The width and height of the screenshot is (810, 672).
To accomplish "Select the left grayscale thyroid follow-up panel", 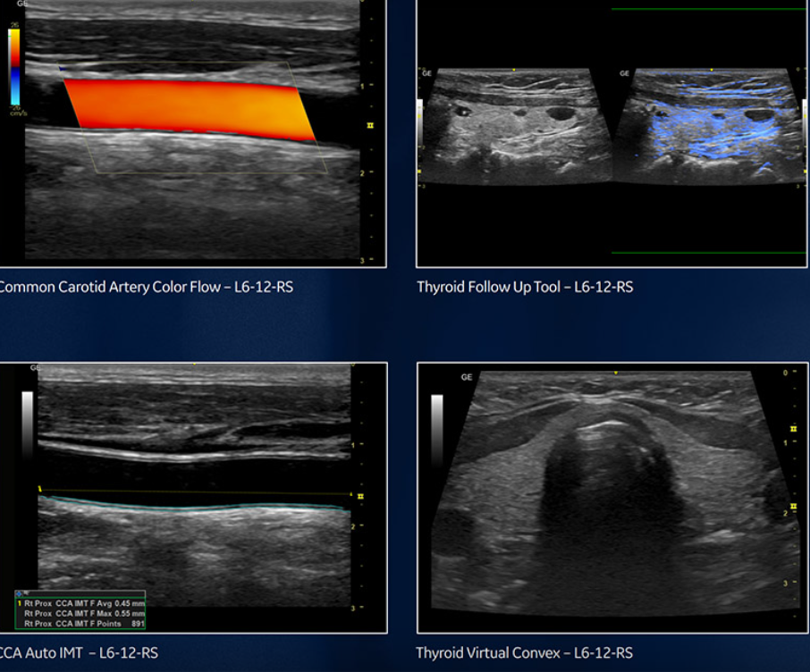I will click(515, 126).
